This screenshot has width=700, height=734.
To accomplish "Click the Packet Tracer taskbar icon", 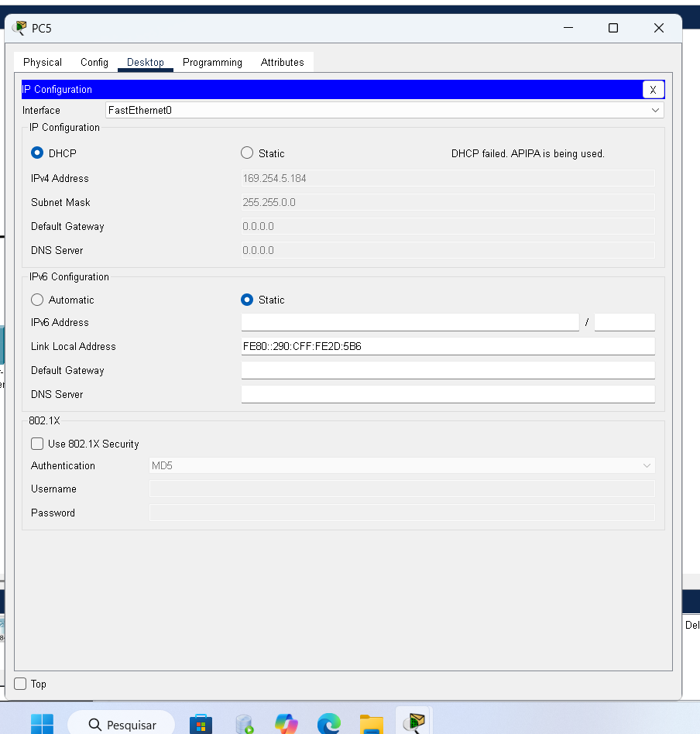I will (x=414, y=722).
